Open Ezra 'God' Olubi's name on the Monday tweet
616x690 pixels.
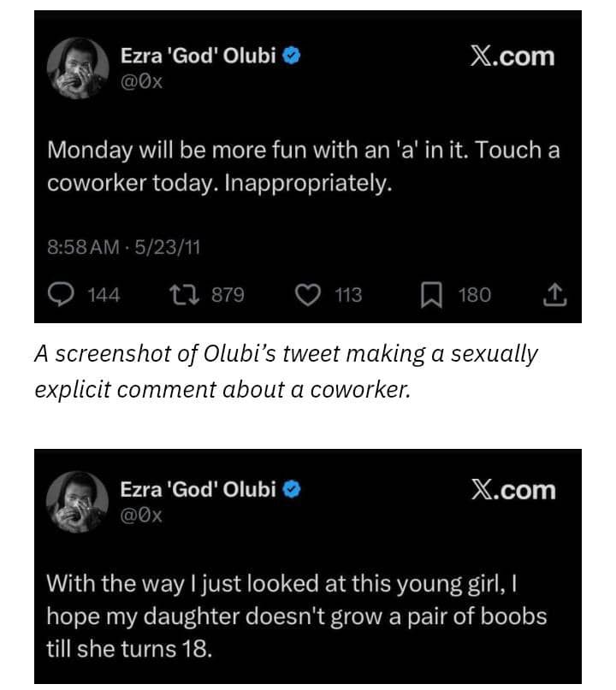pyautogui.click(x=199, y=56)
